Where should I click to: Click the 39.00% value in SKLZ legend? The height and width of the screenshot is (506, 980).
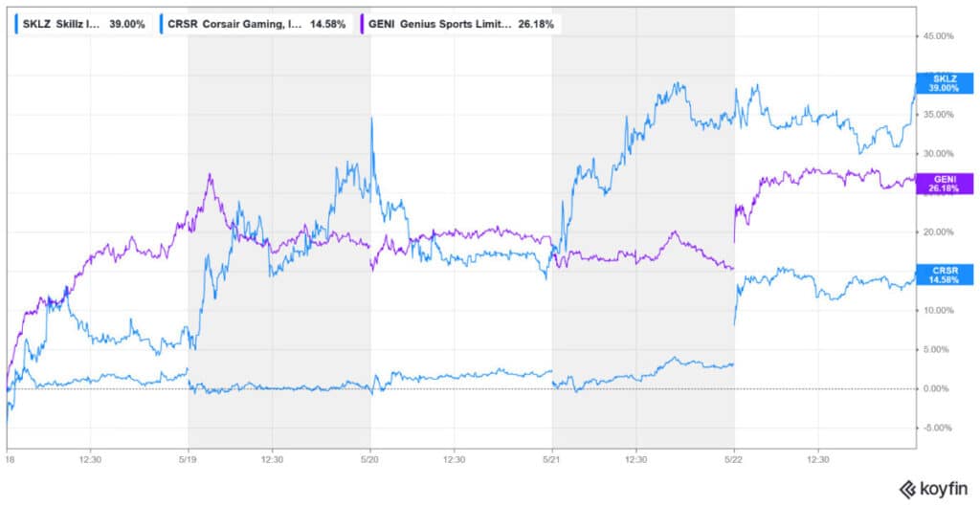(127, 24)
